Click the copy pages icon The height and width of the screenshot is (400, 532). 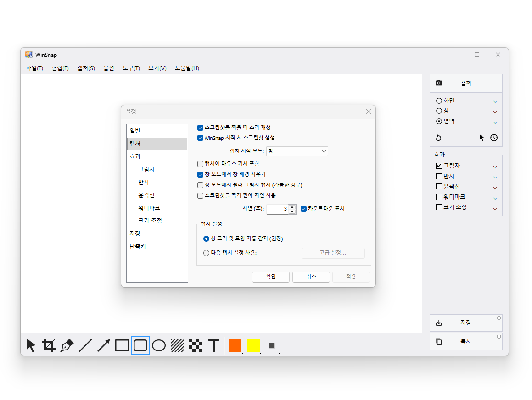pos(439,342)
